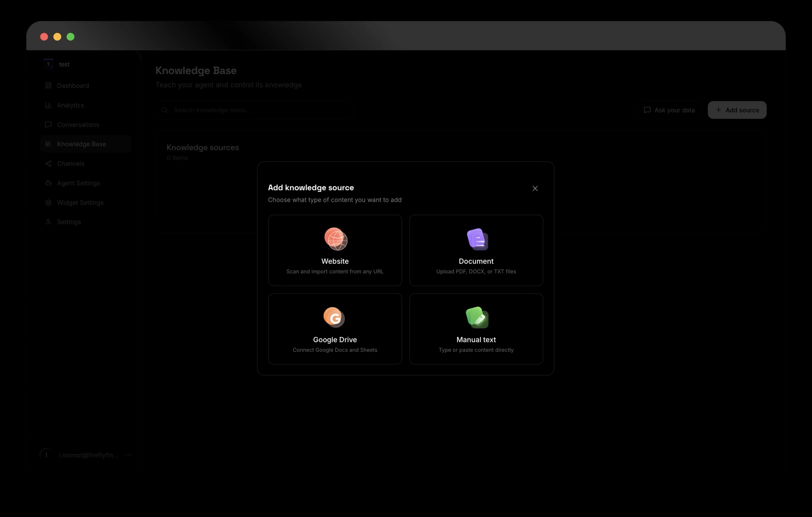Image resolution: width=812 pixels, height=517 pixels.
Task: Click the Add source button
Action: pyautogui.click(x=737, y=110)
